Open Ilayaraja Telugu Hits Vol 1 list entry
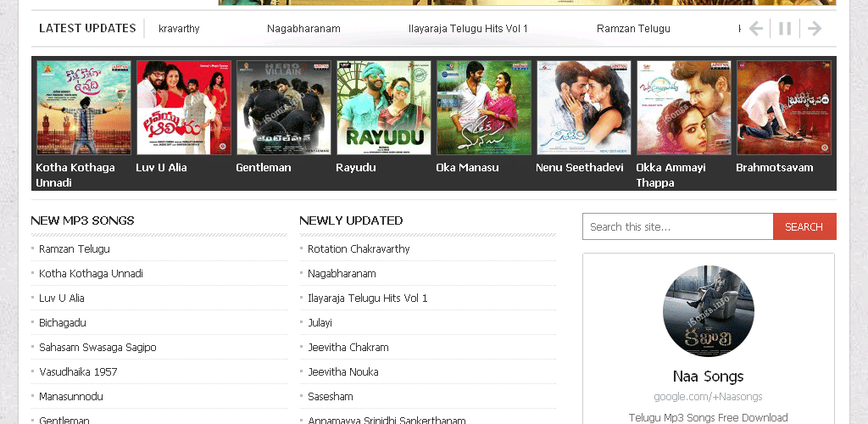Viewport: 868px width, 424px height. point(368,298)
